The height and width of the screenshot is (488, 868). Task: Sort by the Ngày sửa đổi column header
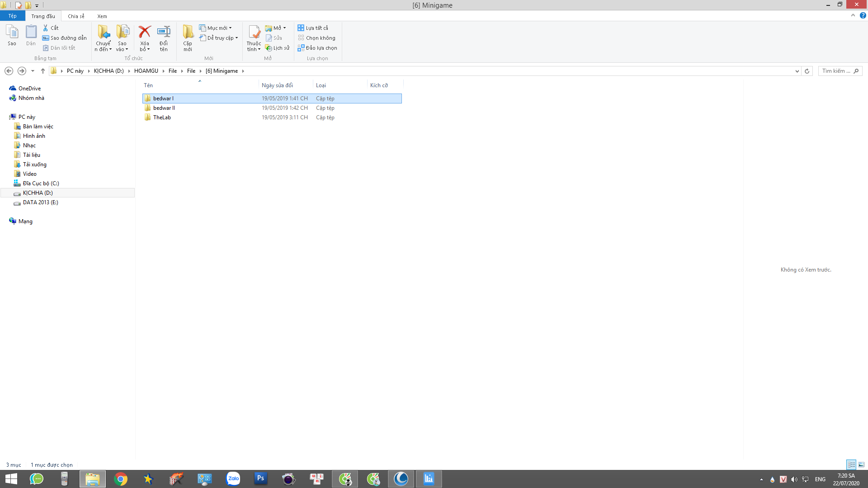click(277, 85)
